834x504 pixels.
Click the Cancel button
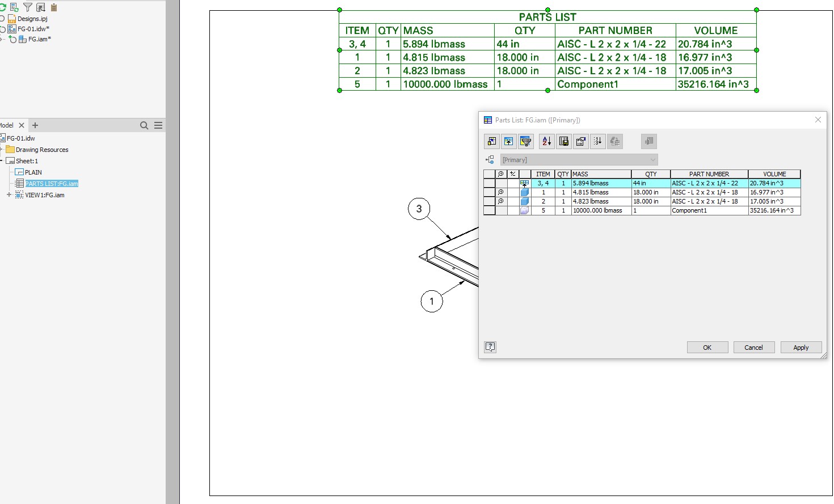754,348
